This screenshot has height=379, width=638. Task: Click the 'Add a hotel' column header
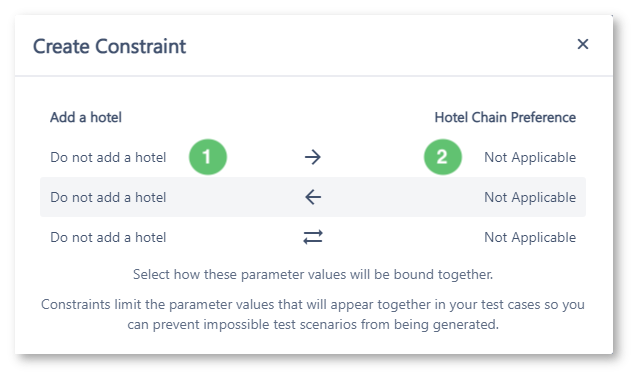[86, 118]
